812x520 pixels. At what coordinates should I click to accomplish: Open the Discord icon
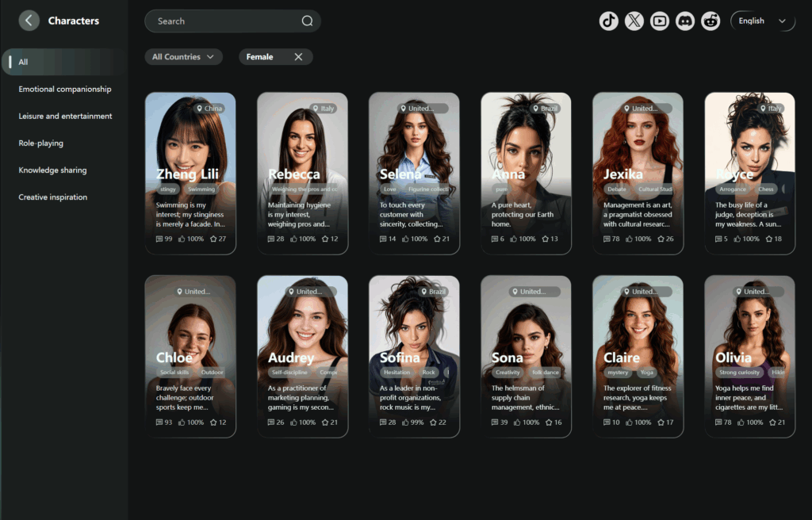tap(685, 21)
